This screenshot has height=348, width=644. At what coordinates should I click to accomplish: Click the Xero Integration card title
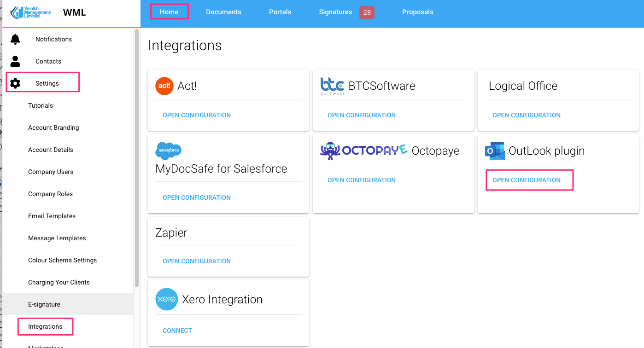pyautogui.click(x=222, y=300)
